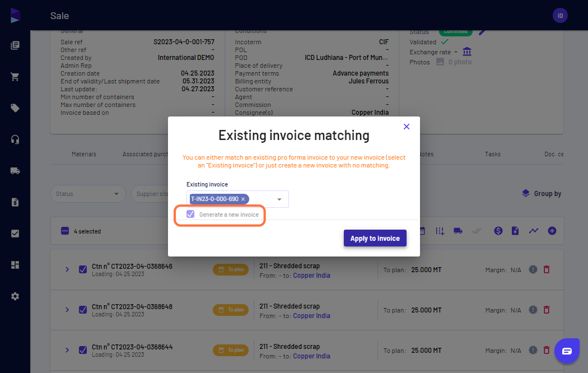The image size is (588, 373).
Task: Expand container CT2023-04-0368646 row
Action: [67, 269]
